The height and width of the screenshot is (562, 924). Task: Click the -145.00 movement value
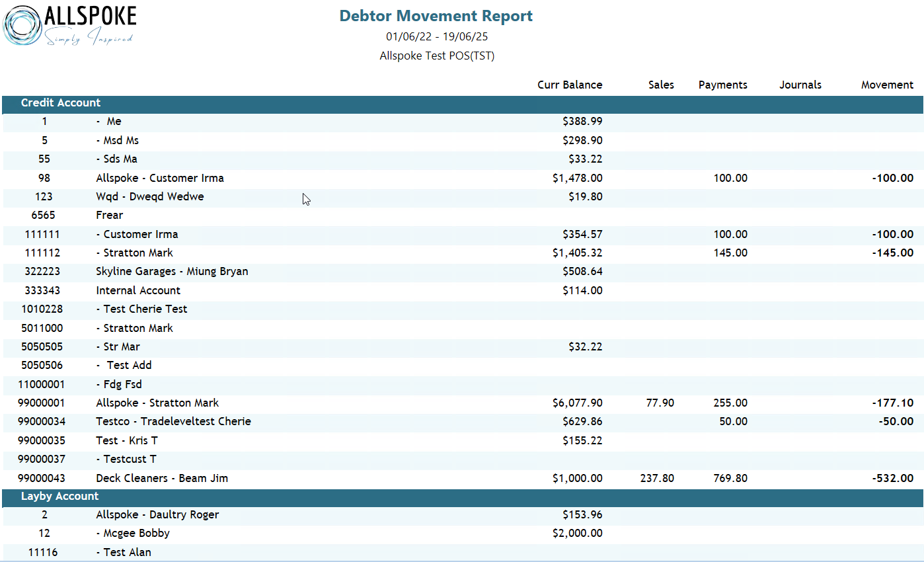(x=892, y=253)
